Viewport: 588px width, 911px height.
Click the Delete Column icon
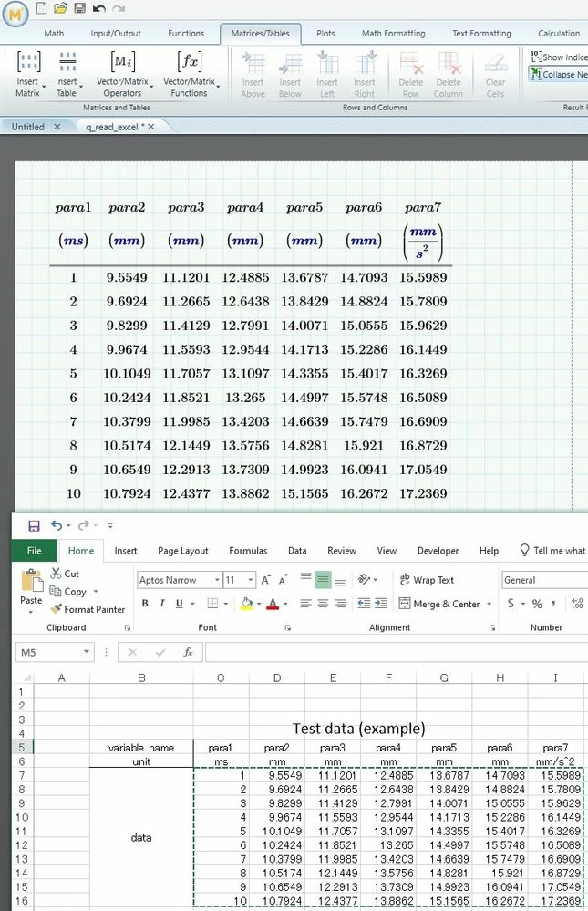click(x=449, y=63)
